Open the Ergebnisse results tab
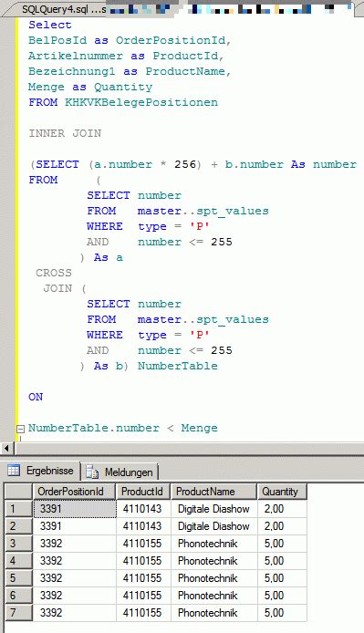364x633 pixels. [x=40, y=471]
